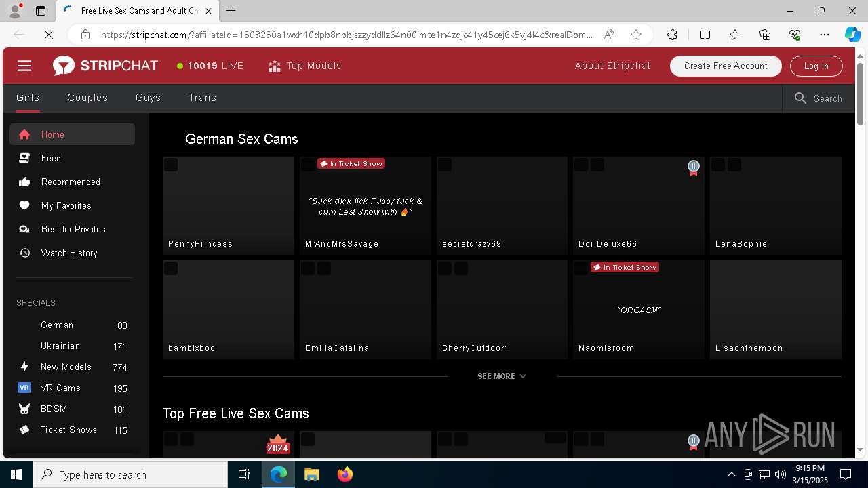This screenshot has width=868, height=488.
Task: Switch to the Couples tab
Action: click(87, 98)
